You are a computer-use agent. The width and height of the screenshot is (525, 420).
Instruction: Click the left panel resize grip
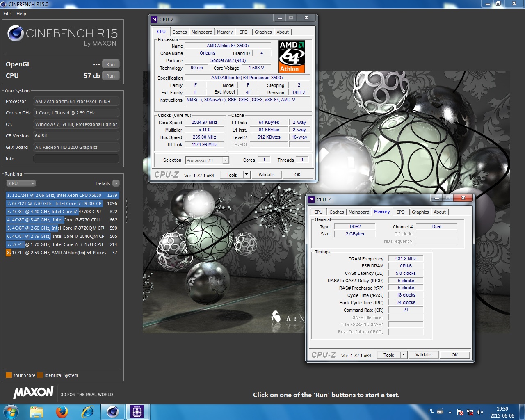pos(127,211)
